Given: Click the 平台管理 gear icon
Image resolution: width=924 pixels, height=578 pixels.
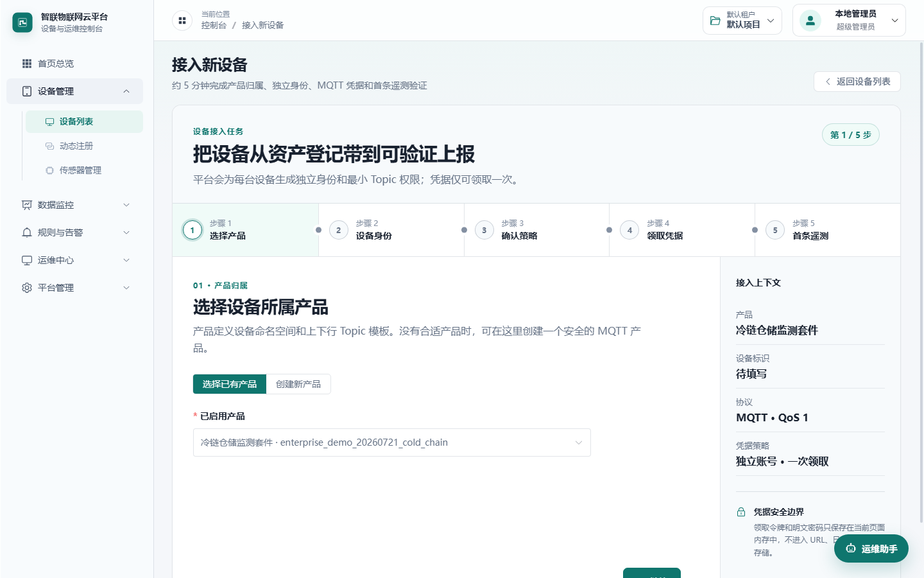Looking at the screenshot, I should tap(27, 288).
